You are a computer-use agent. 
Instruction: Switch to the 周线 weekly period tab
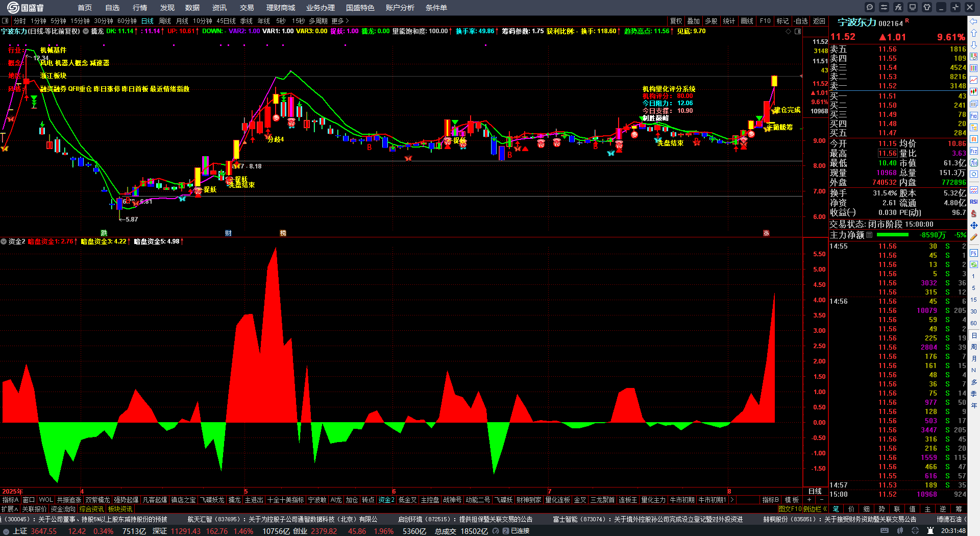pos(165,21)
